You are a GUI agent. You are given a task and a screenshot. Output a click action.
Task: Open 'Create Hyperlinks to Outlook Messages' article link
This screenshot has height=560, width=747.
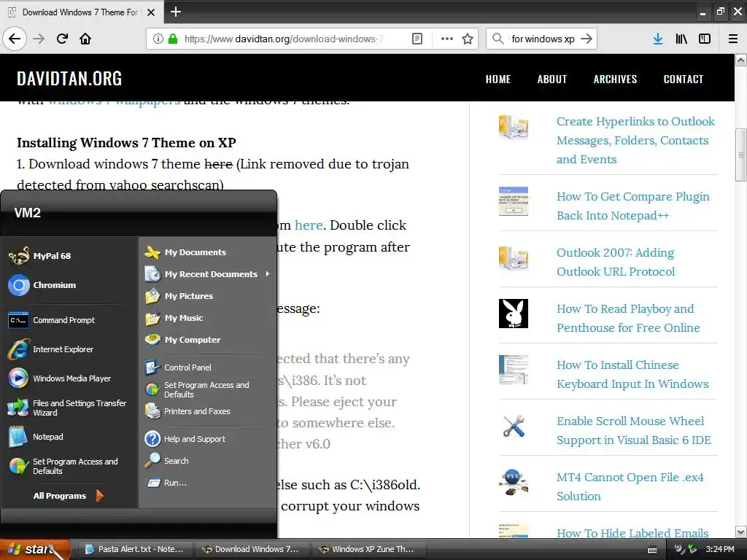tap(635, 141)
